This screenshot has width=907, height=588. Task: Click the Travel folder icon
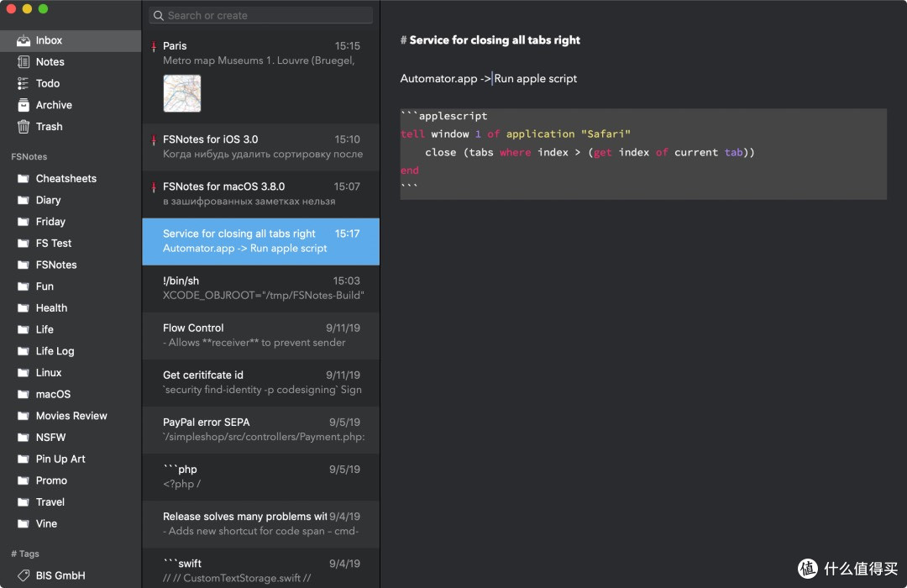pos(24,501)
